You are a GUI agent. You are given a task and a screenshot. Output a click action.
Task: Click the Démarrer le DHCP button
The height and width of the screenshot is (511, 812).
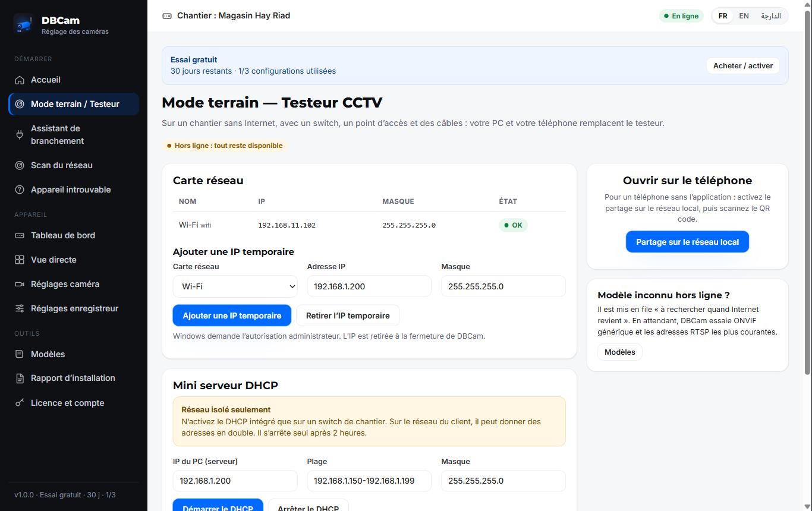218,505
